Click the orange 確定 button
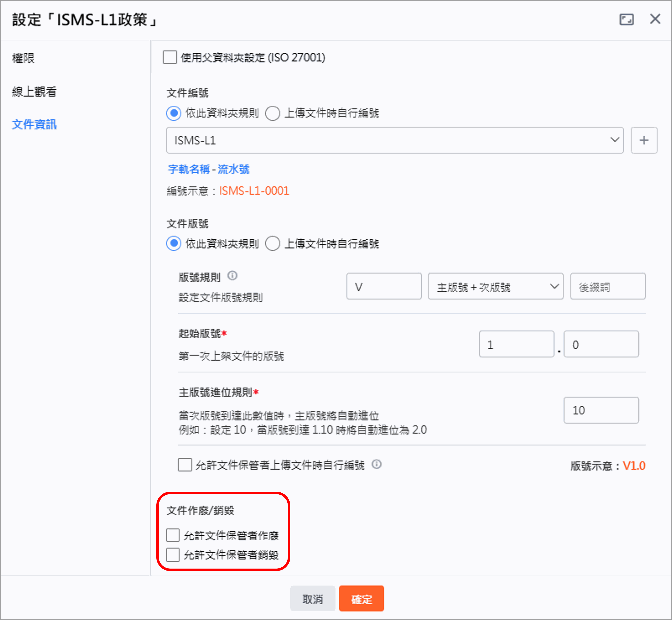This screenshot has height=620, width=672. tap(361, 599)
